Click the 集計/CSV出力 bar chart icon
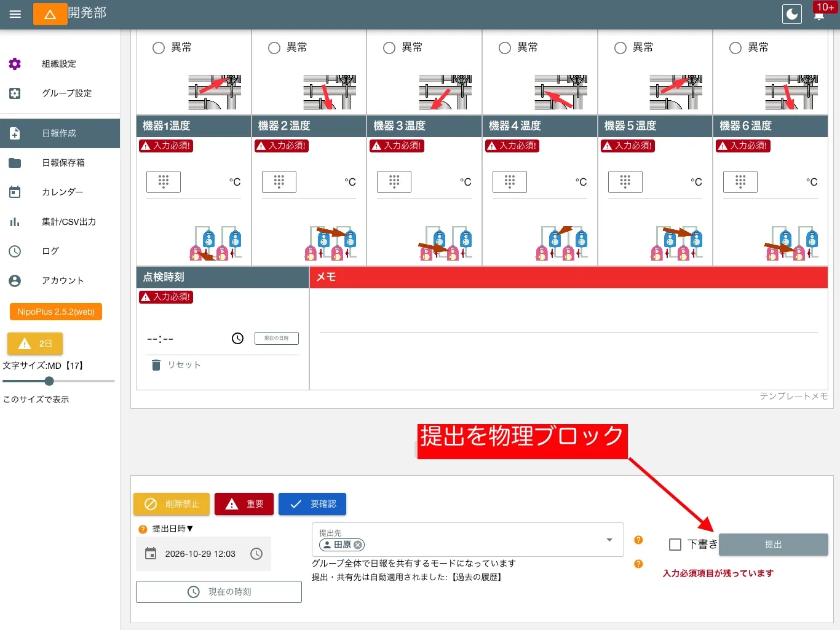 (15, 222)
